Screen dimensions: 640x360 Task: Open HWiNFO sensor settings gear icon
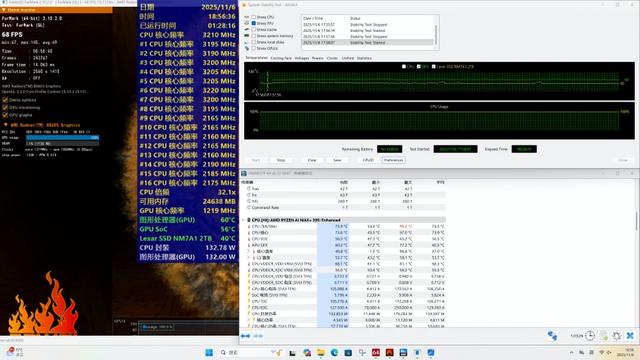click(x=617, y=336)
